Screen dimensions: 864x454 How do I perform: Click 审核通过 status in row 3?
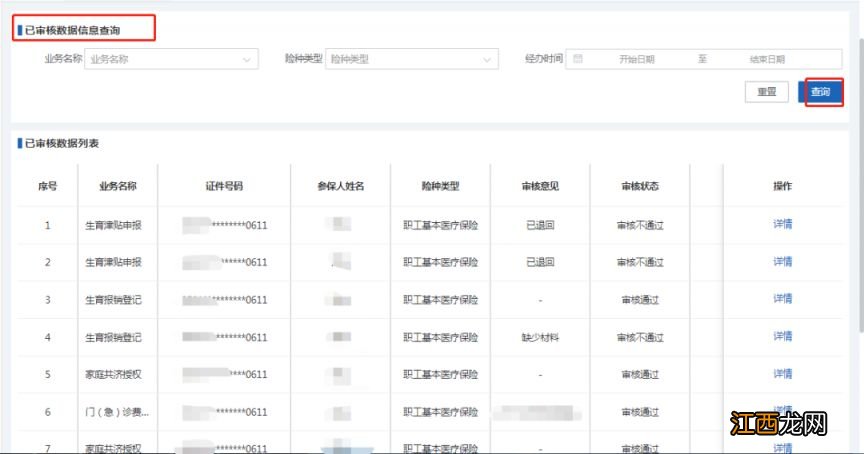[x=640, y=300]
